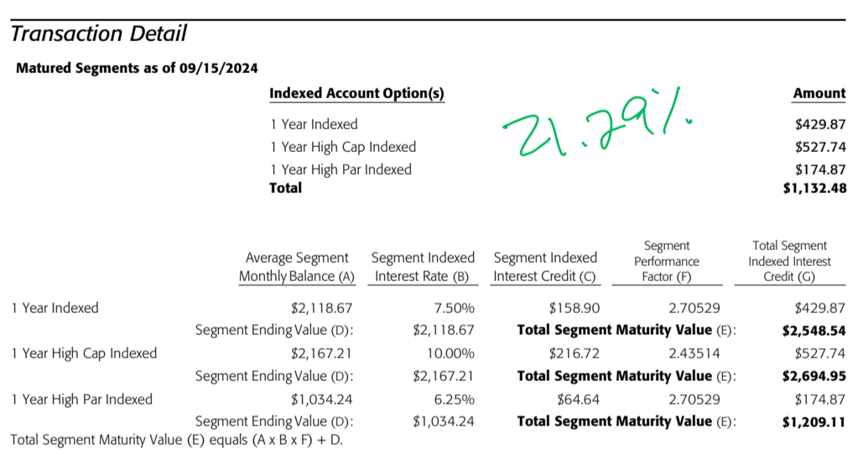The width and height of the screenshot is (868, 459).
Task: Click the 2.43514 performance factor value
Action: [694, 354]
